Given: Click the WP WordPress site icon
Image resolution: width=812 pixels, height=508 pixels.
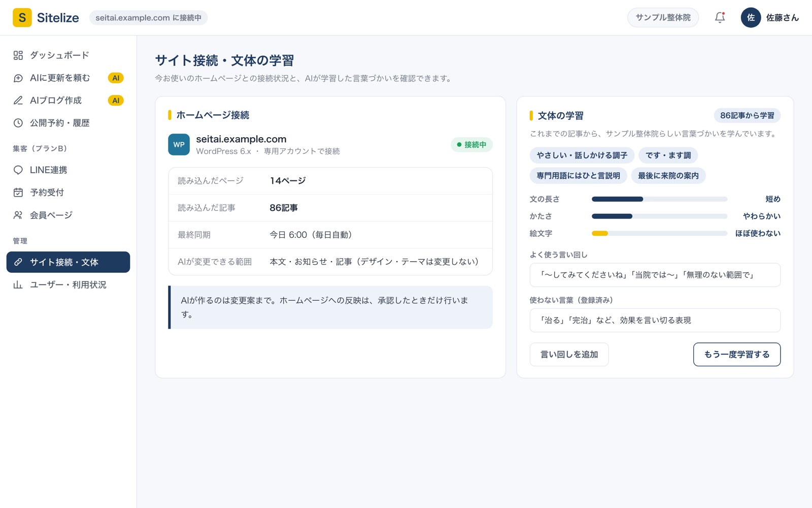Looking at the screenshot, I should [x=179, y=145].
